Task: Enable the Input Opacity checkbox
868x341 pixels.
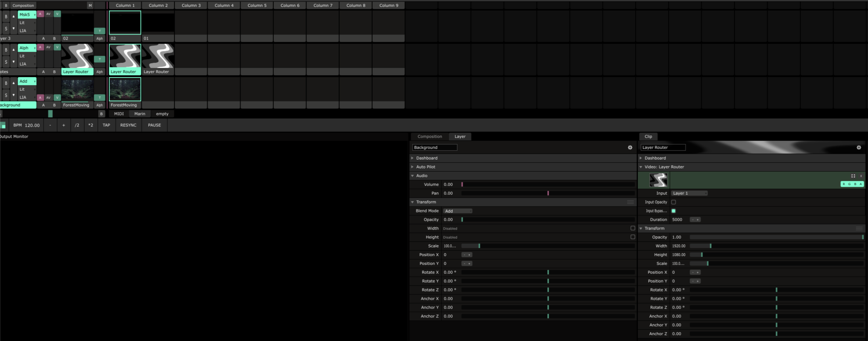Action: point(673,202)
